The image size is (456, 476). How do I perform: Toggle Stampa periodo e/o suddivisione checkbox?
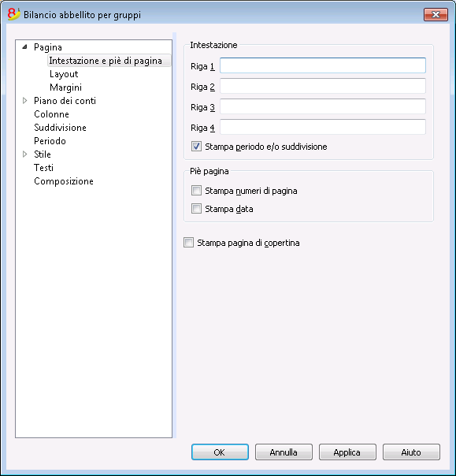(196, 147)
